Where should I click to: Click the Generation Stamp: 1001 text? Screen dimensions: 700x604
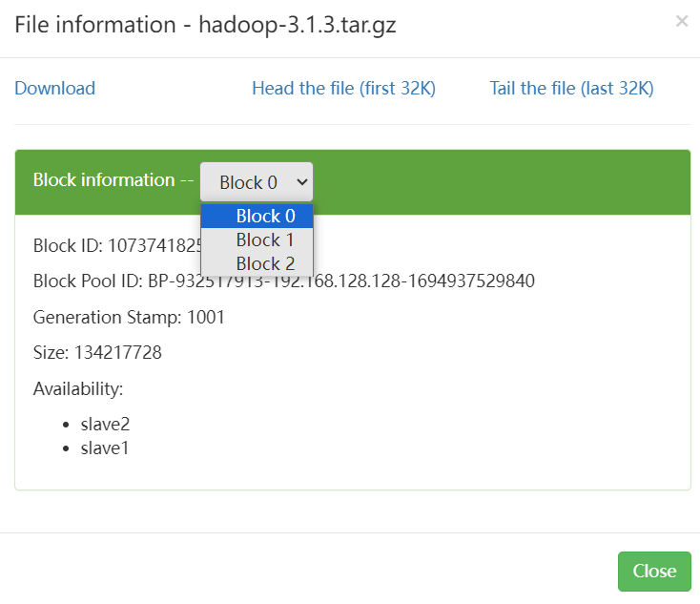point(129,317)
